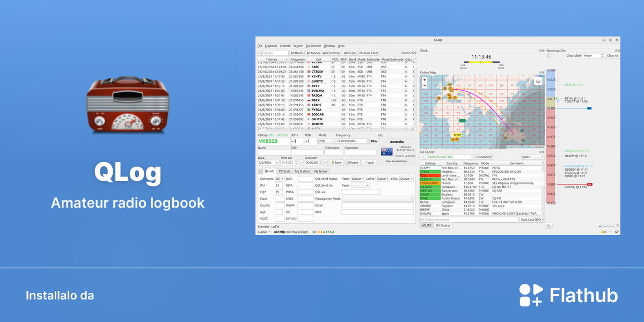Screen dimensions: 644x322
Task: Click into the Gridsquare input field
Action: (x=333, y=152)
